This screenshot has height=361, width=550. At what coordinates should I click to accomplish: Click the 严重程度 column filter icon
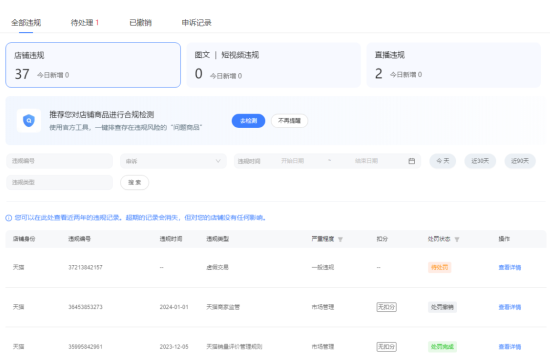pyautogui.click(x=340, y=239)
